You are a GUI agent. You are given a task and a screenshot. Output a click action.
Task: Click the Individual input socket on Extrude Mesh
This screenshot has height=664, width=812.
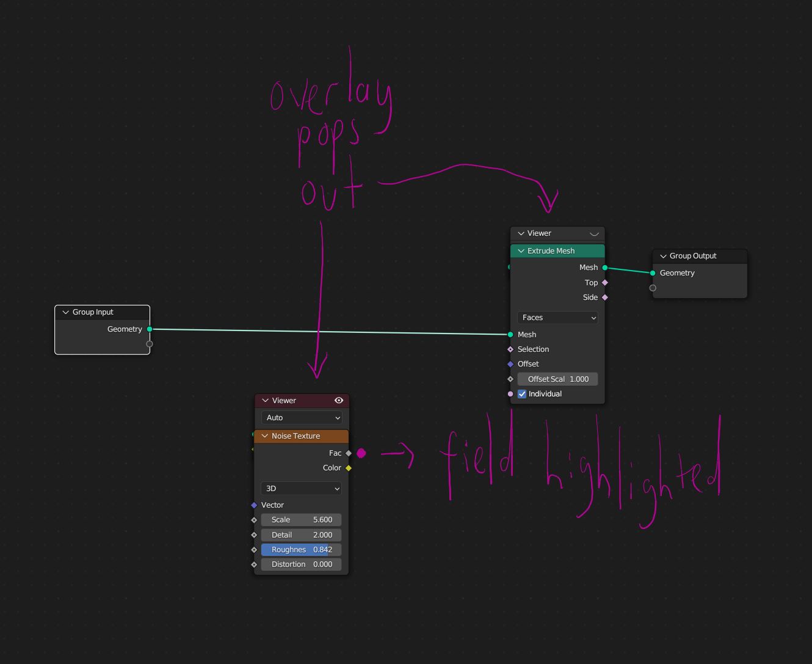coord(510,394)
